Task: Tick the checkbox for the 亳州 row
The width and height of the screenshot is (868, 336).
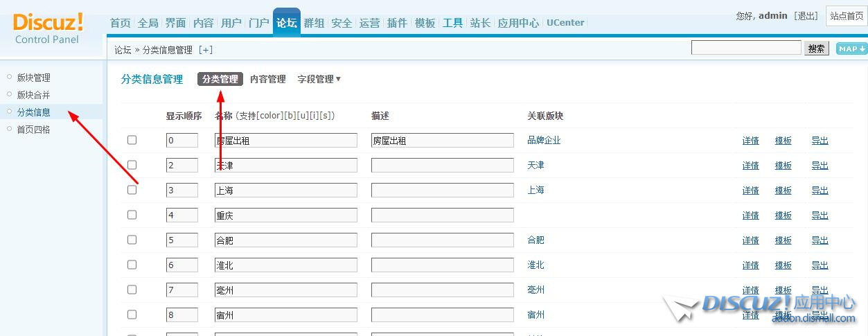Action: 132,290
